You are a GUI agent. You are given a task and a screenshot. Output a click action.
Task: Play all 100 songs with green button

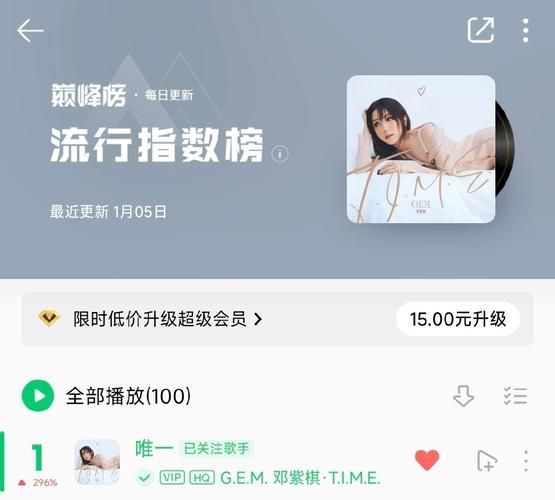pyautogui.click(x=38, y=396)
